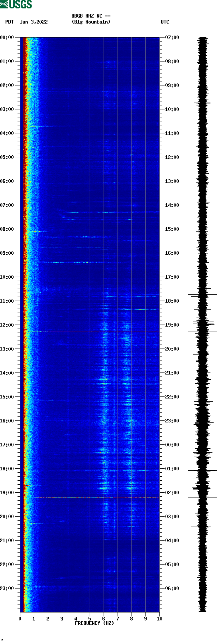Click the 'Jun 3,2022' date label
220x644 pixels.
(x=33, y=22)
